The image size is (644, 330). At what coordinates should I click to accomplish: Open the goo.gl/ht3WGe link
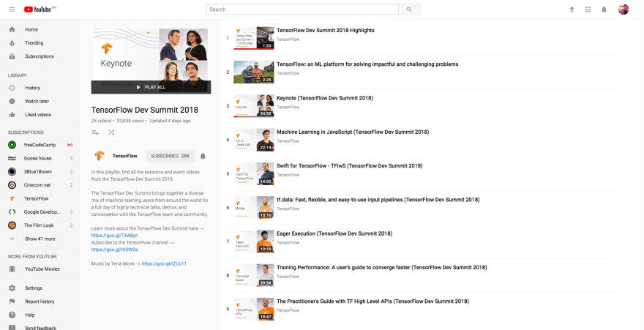coord(115,250)
